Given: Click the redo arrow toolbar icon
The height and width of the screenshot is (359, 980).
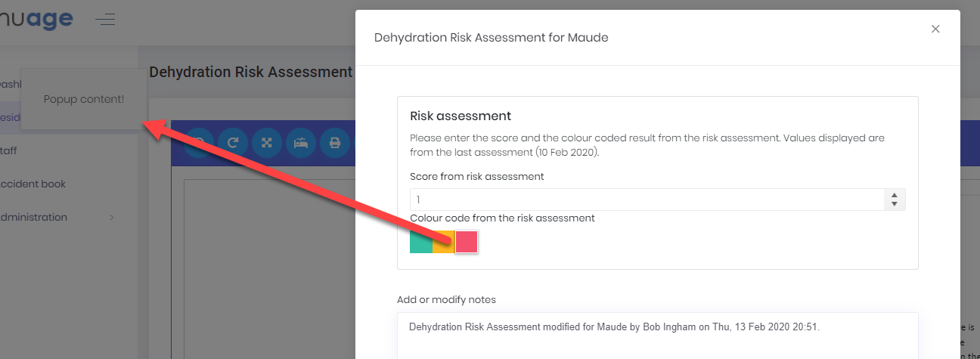Looking at the screenshot, I should (233, 142).
